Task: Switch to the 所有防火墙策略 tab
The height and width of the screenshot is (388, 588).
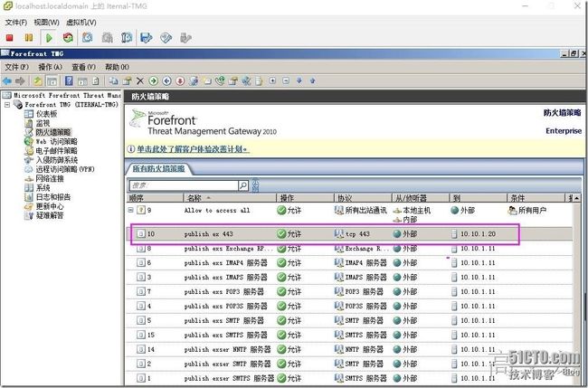Action: coord(158,169)
